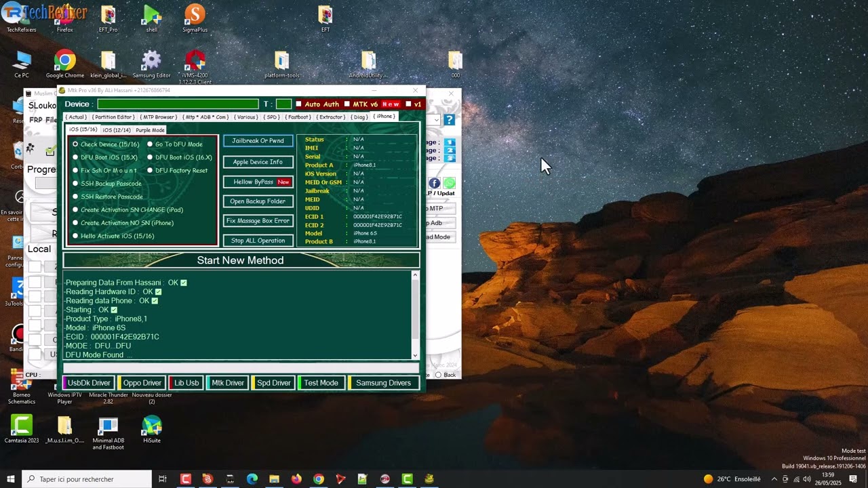868x488 pixels.
Task: Launch Camtasia 2023 desktop shortcut
Action: coord(22,429)
